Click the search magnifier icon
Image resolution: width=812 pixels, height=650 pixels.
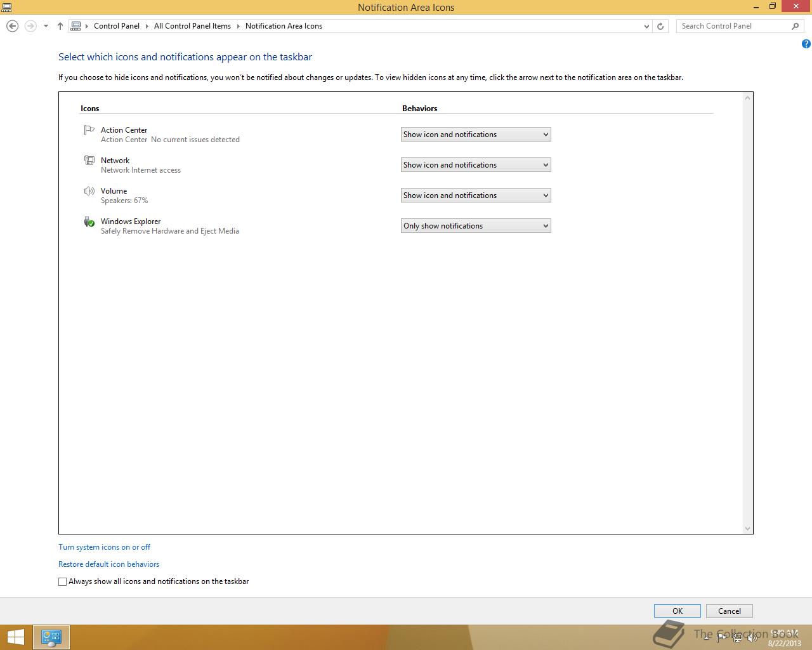(796, 26)
